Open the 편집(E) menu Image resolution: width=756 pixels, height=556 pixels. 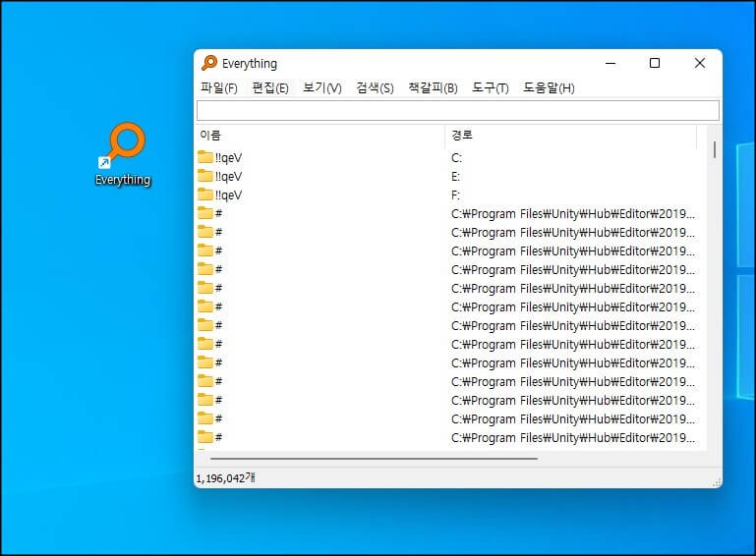[x=270, y=87]
